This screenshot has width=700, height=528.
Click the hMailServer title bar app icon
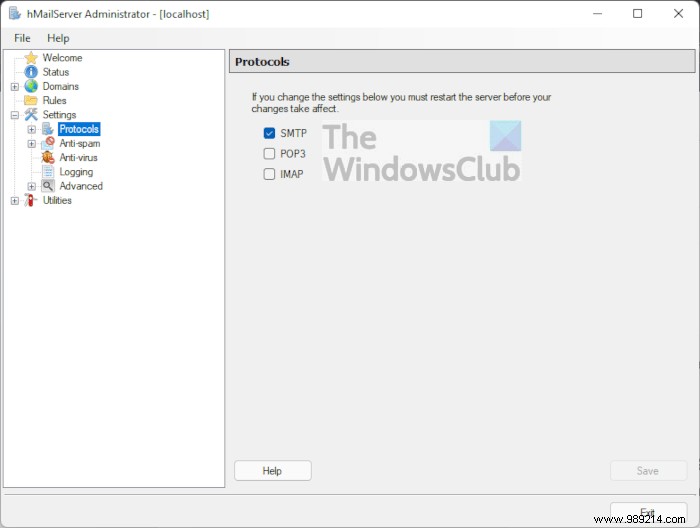click(15, 14)
